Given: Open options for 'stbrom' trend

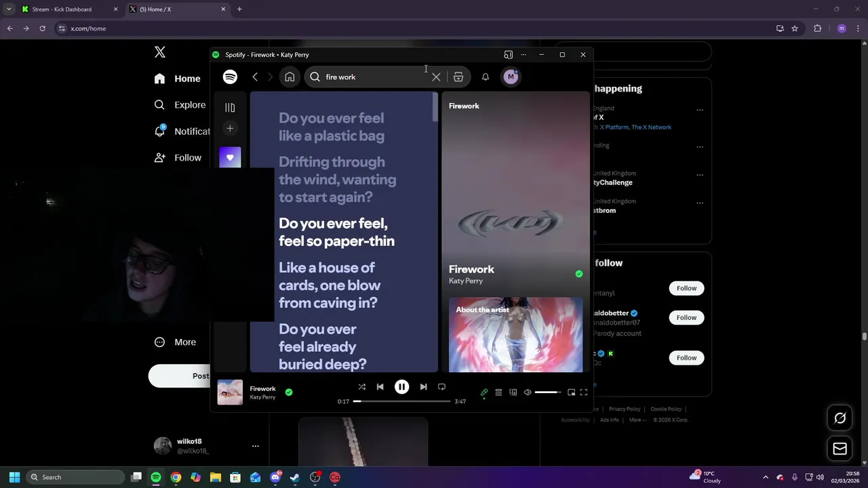Looking at the screenshot, I should click(700, 203).
